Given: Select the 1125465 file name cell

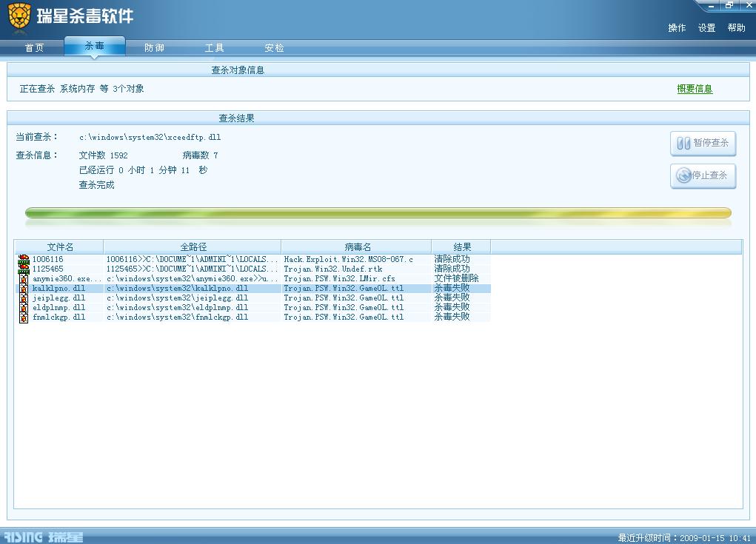Looking at the screenshot, I should coord(47,269).
